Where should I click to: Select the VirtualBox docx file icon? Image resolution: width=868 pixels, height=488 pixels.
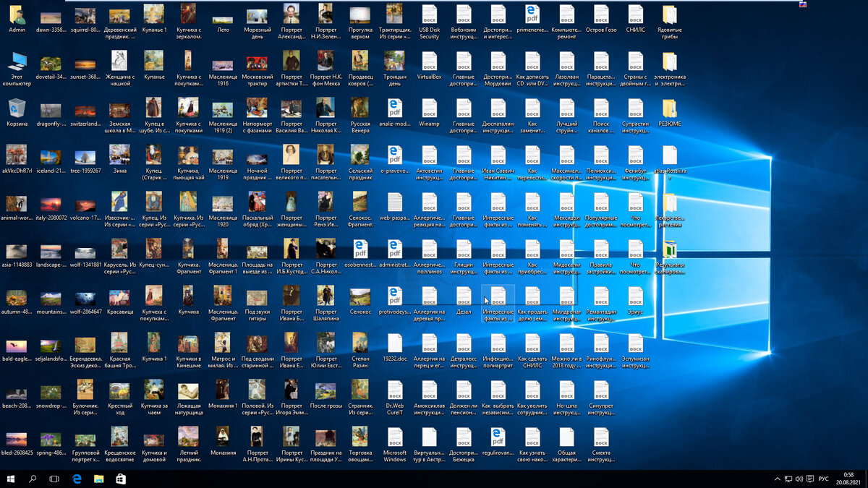(x=429, y=61)
